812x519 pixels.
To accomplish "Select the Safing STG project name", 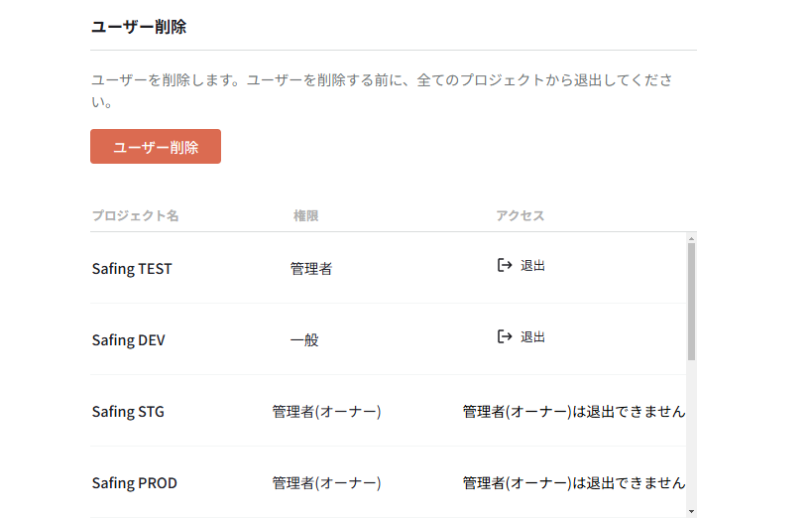I will [x=128, y=411].
